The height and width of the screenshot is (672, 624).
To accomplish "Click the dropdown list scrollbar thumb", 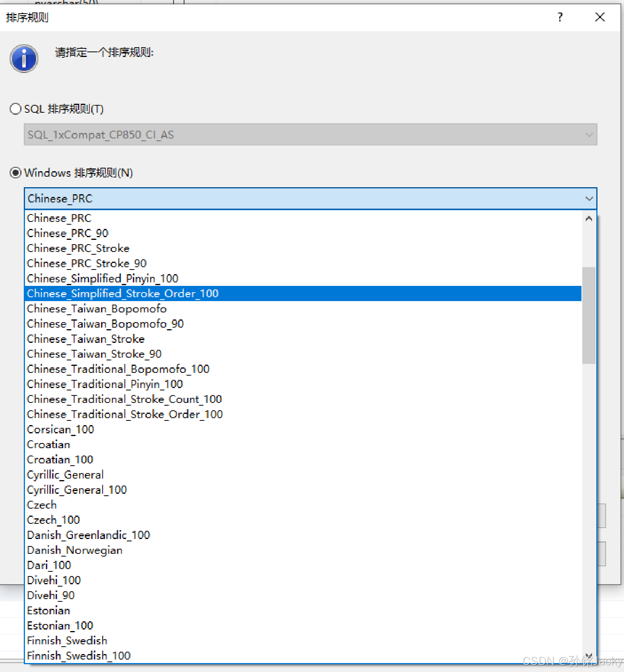I will pyautogui.click(x=589, y=315).
